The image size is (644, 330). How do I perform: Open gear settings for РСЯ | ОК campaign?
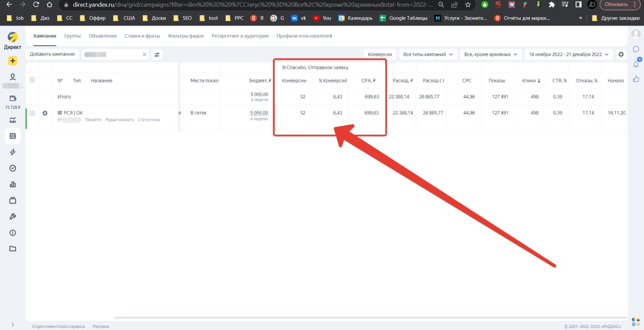[45, 113]
